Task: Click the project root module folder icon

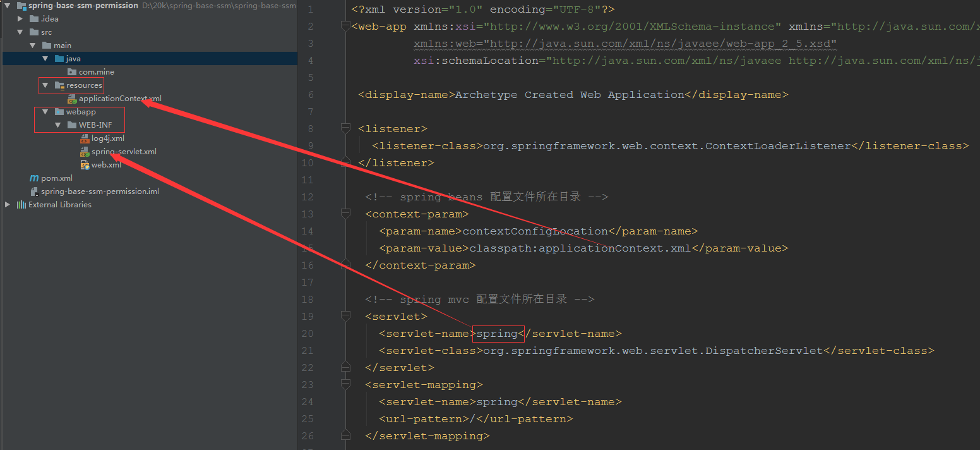Action: (x=21, y=6)
